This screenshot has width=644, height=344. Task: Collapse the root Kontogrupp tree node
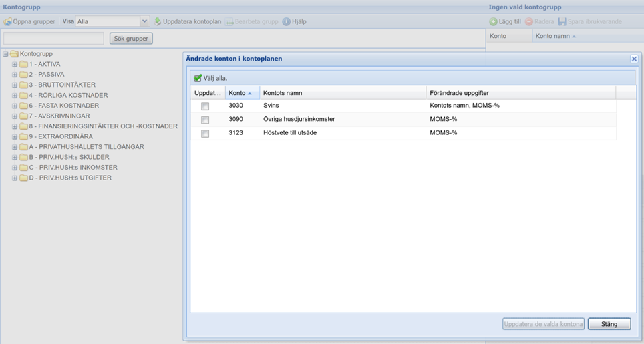coord(5,54)
